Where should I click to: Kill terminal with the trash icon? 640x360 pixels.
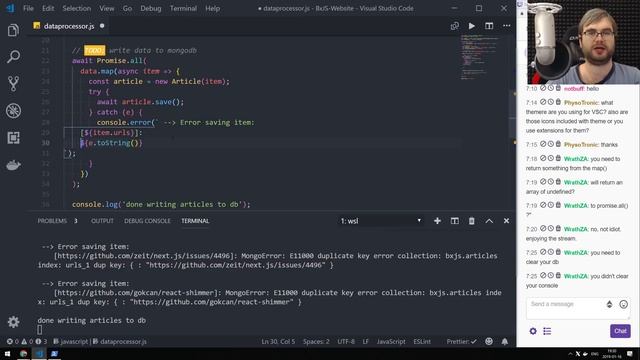click(471, 221)
